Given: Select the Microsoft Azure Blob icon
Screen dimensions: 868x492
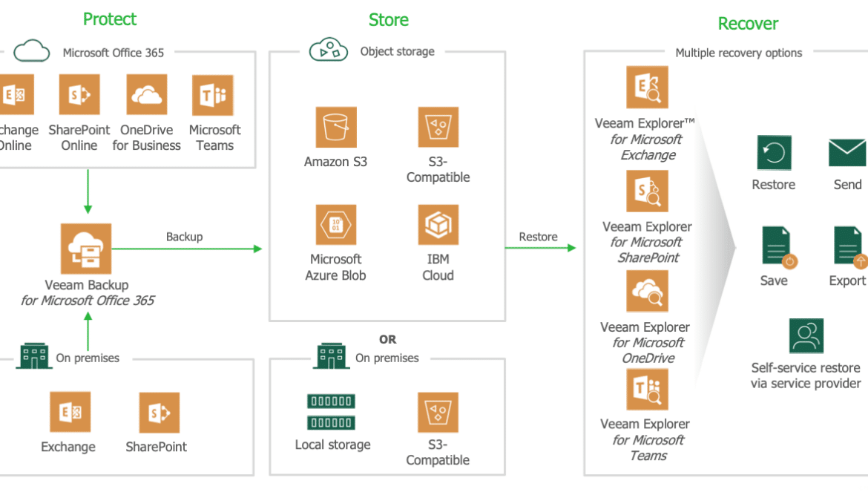Looking at the screenshot, I should tap(336, 225).
